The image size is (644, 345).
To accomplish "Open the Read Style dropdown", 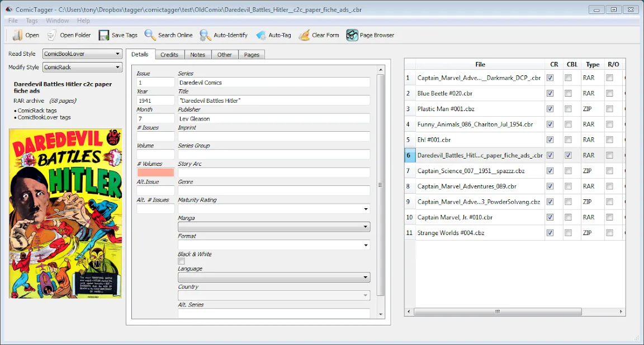I will point(82,54).
